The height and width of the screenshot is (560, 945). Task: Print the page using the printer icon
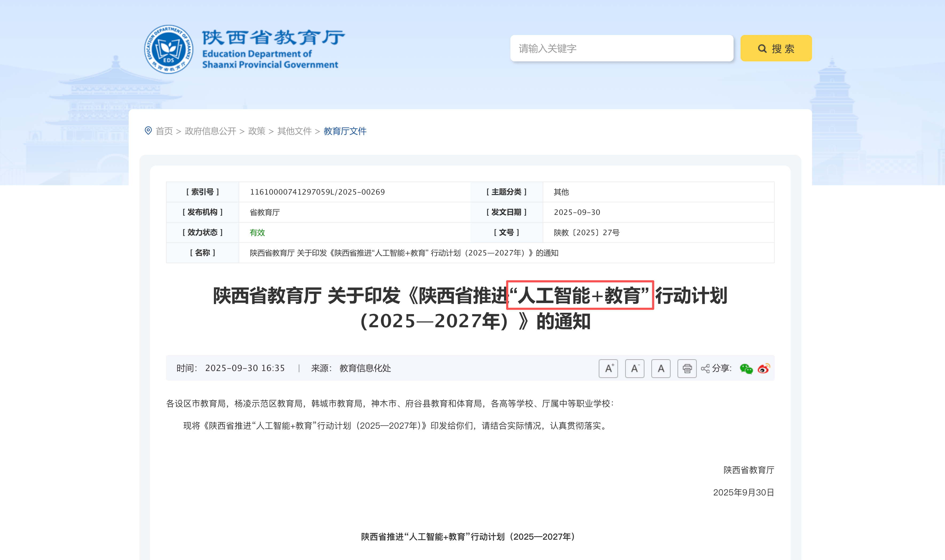(x=687, y=368)
